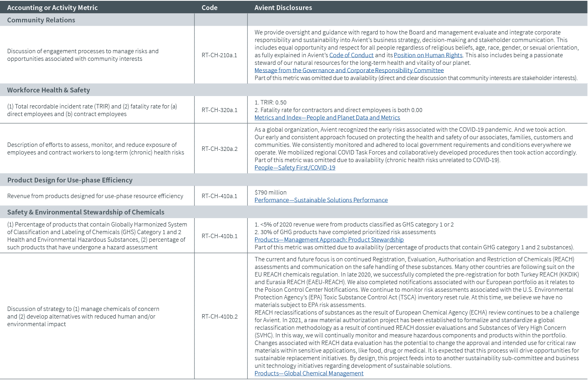Open Products—Management Approach: Product Stewardship link

click(329, 239)
